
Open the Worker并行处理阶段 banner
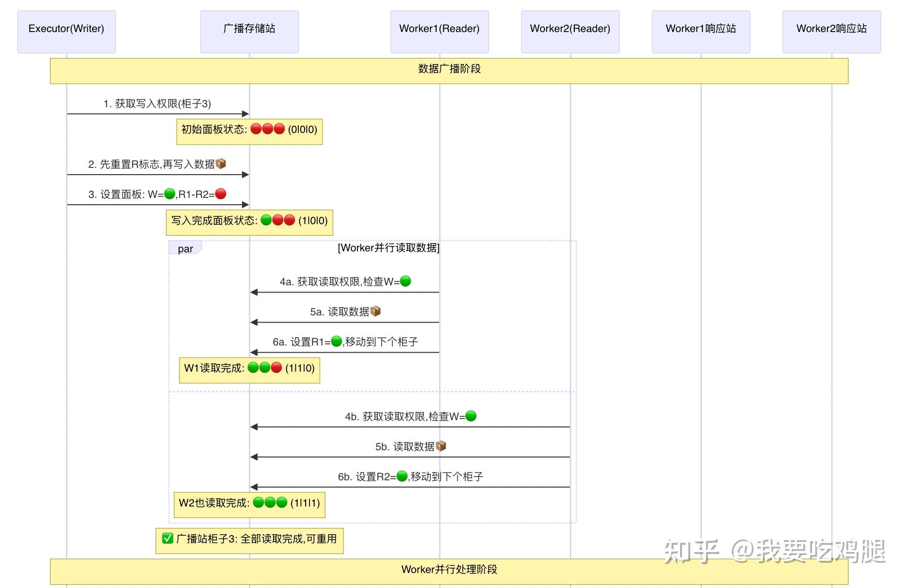(451, 570)
